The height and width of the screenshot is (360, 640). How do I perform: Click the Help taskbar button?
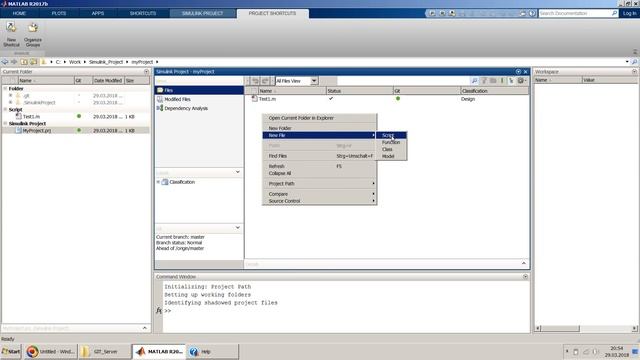coord(213,351)
